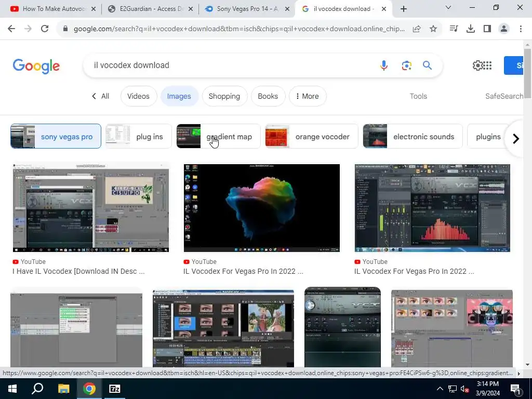Close the How To Make Autovocoding tab
This screenshot has height=399, width=532.
pyautogui.click(x=94, y=9)
